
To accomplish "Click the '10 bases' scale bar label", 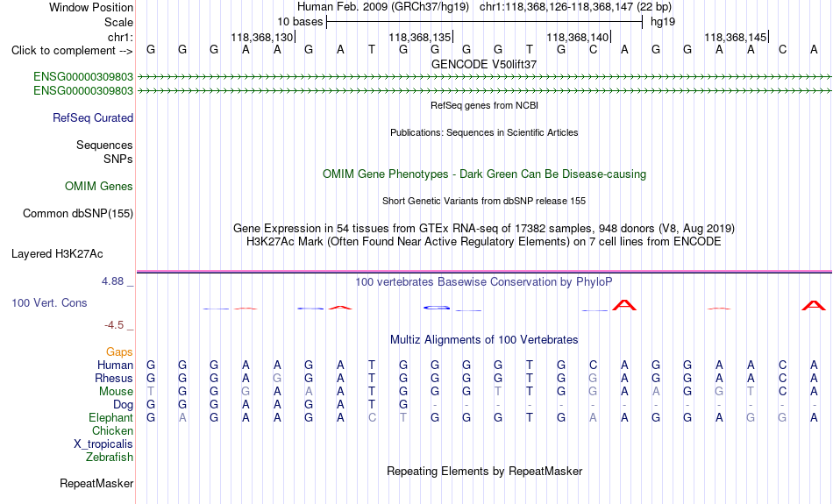I will [x=300, y=22].
